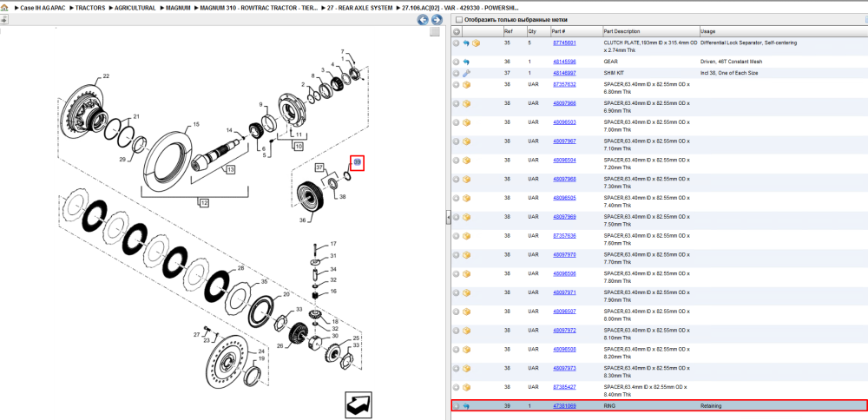
Task: Select callout 36 on the diagram
Action: tap(302, 220)
